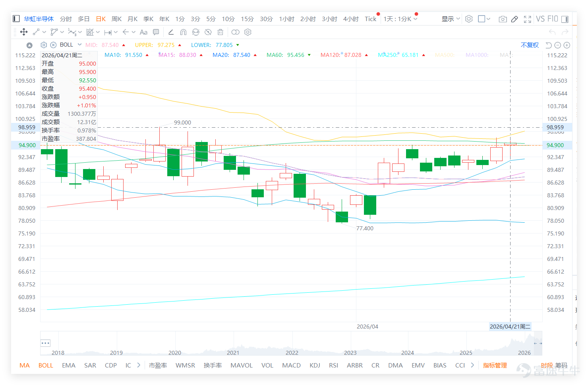Click the overlapping circles overlay icon
Screen dimensions: 588x385
236,32
